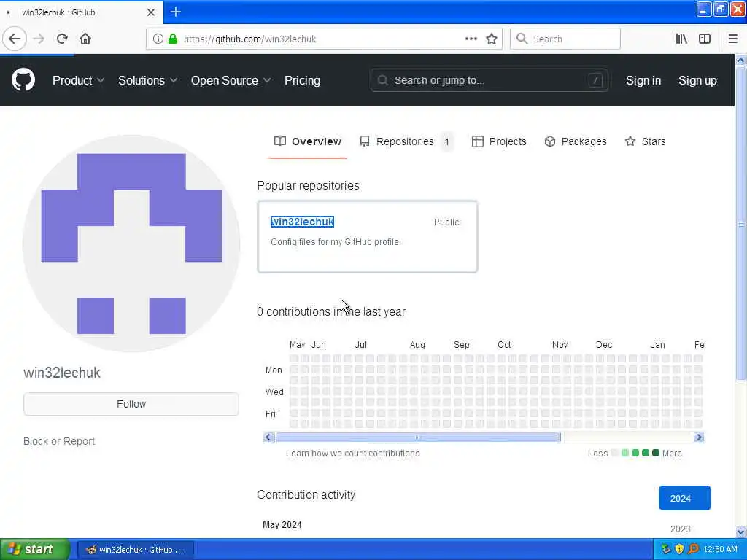Click the Sign up link
Screen dimensions: 747x560
pyautogui.click(x=697, y=80)
